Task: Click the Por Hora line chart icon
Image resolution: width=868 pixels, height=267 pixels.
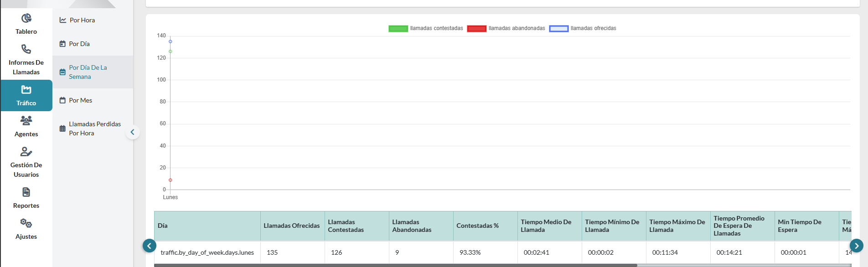Action: tap(63, 20)
